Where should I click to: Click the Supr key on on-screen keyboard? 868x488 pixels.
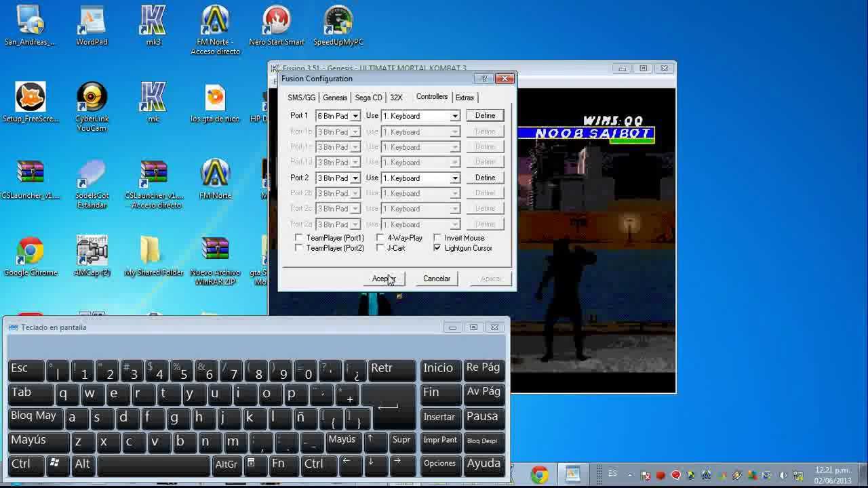click(x=401, y=441)
